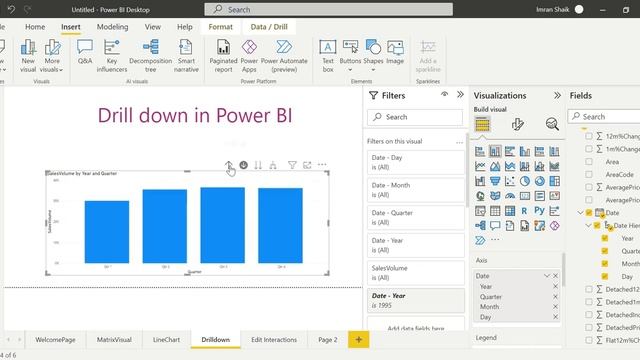Select the donut chart visualization

pyautogui.click(x=540, y=181)
